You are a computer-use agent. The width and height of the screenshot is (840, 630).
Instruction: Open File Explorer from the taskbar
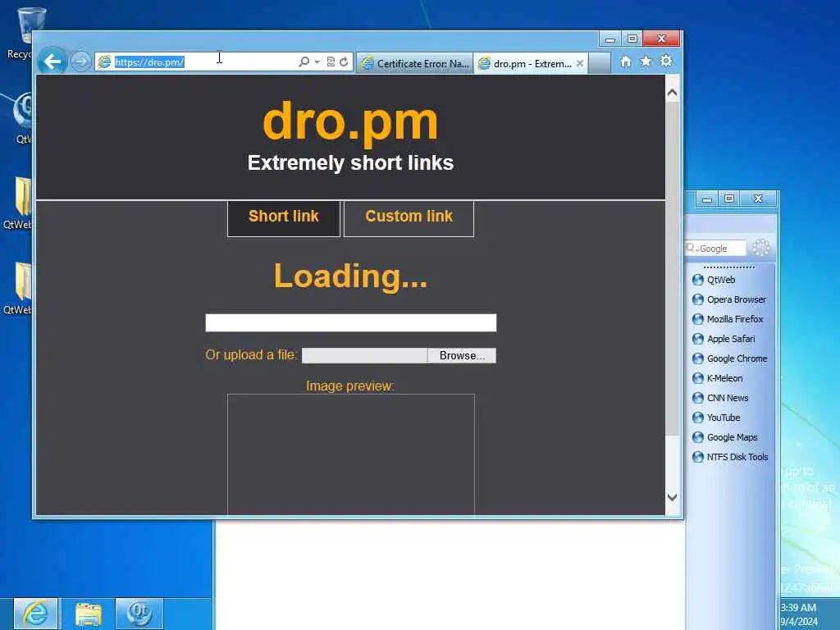[89, 614]
